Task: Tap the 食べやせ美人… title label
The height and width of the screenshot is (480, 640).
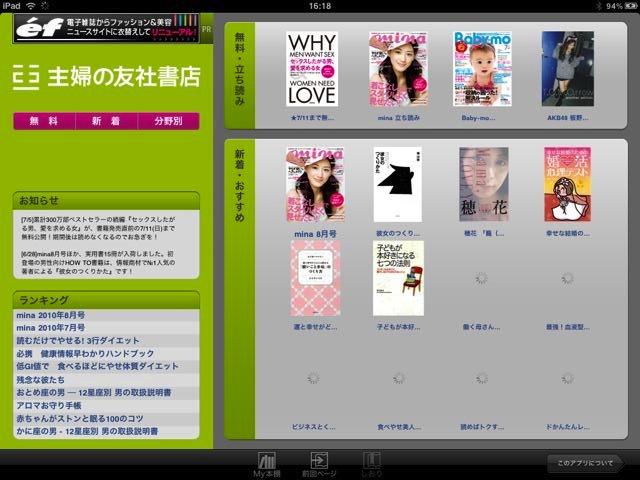Action: click(399, 427)
